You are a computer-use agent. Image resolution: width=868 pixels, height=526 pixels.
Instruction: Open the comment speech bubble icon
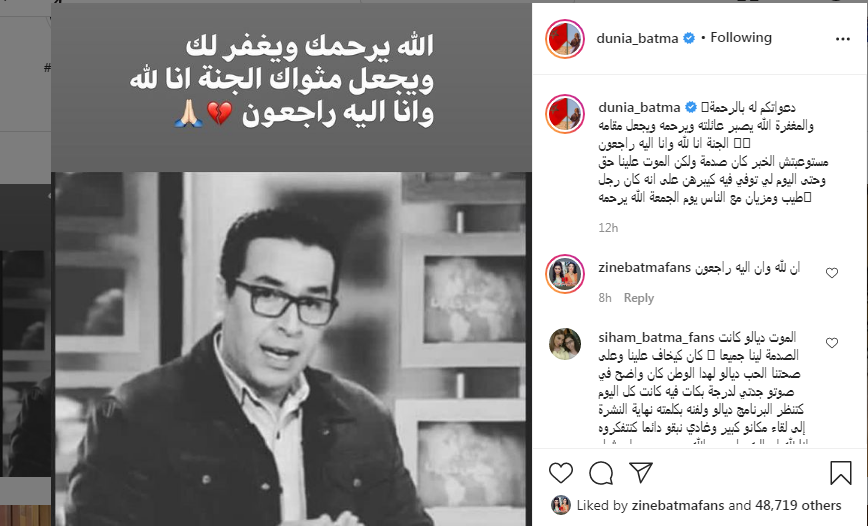click(x=601, y=473)
